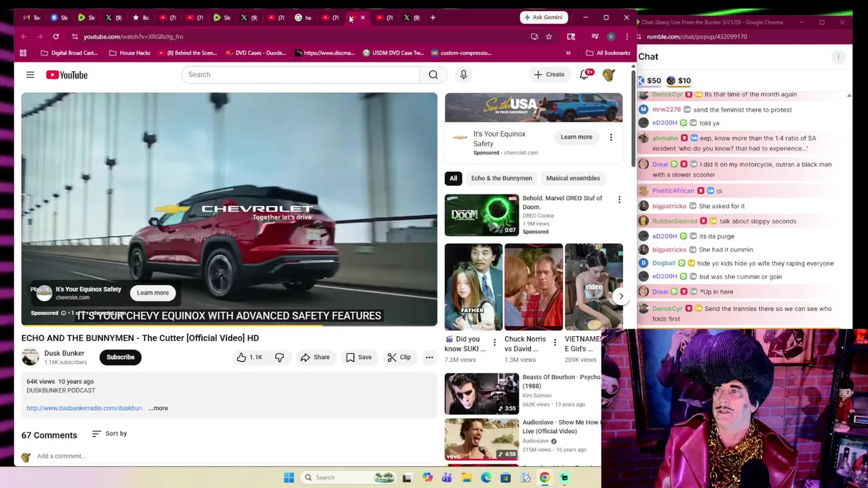The width and height of the screenshot is (868, 488).
Task: Like the video with thumbs up
Action: pos(249,357)
